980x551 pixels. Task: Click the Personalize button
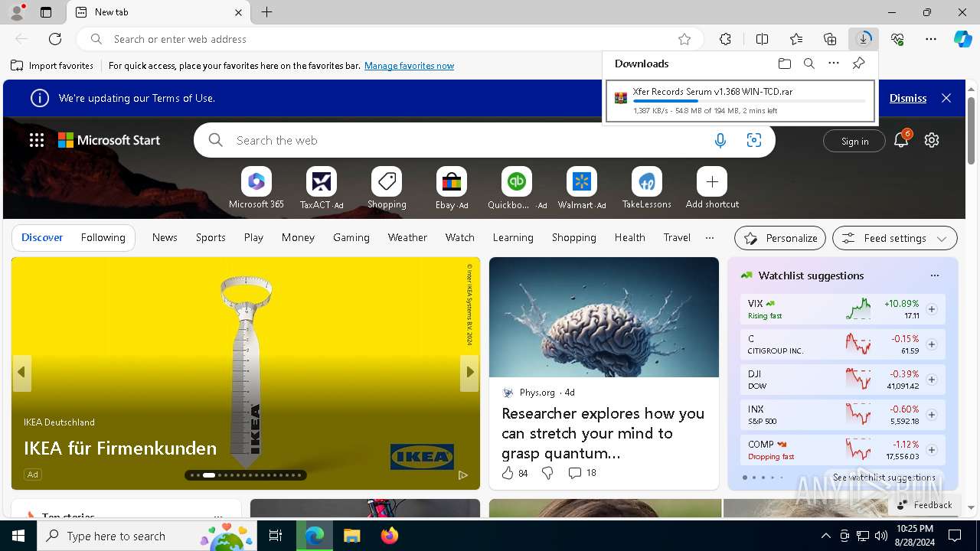tap(780, 238)
